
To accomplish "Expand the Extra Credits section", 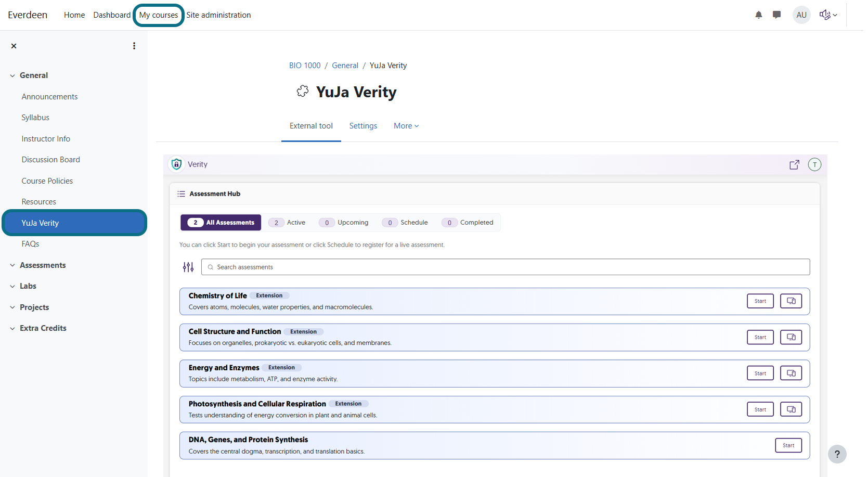I will pos(12,329).
